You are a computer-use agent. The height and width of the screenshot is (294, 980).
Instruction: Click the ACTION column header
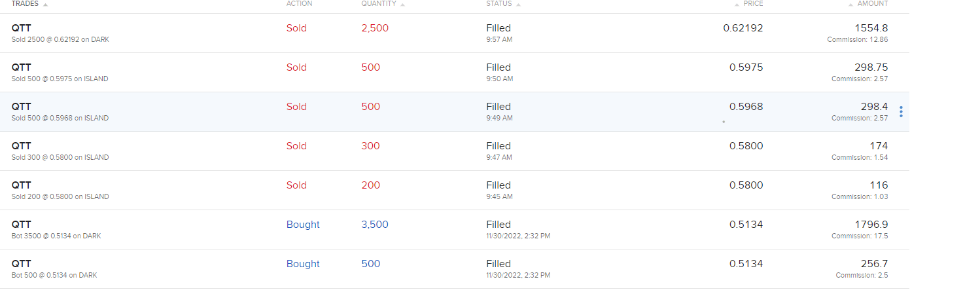pos(299,4)
